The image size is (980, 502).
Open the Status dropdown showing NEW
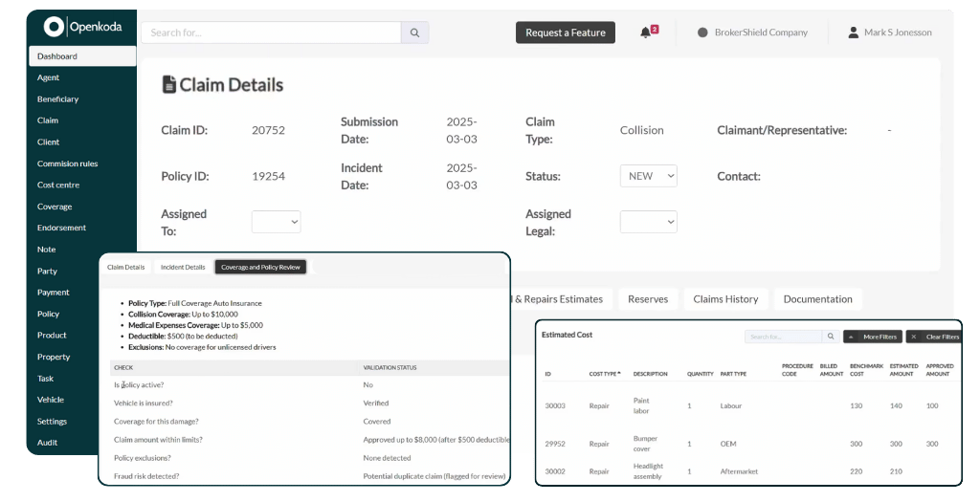648,176
